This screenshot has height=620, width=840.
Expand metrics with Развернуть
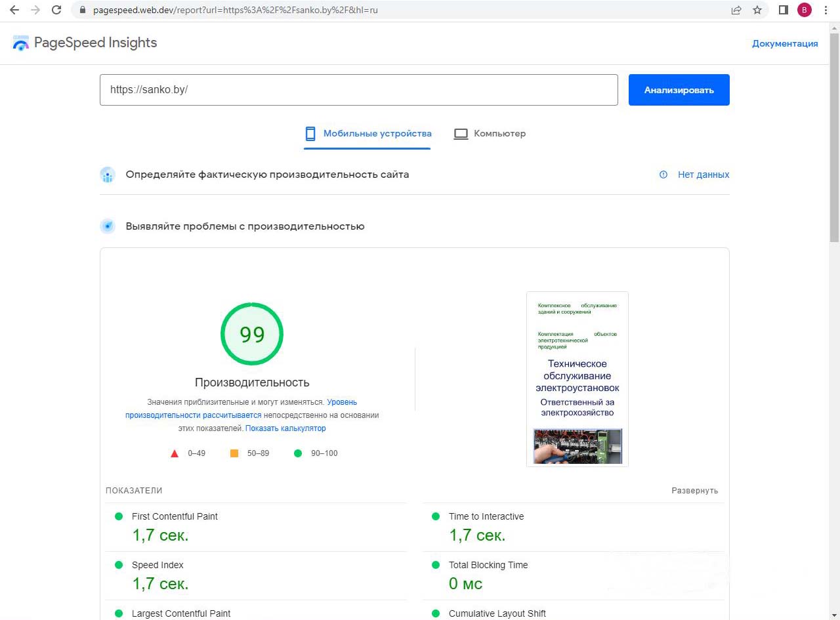[694, 491]
